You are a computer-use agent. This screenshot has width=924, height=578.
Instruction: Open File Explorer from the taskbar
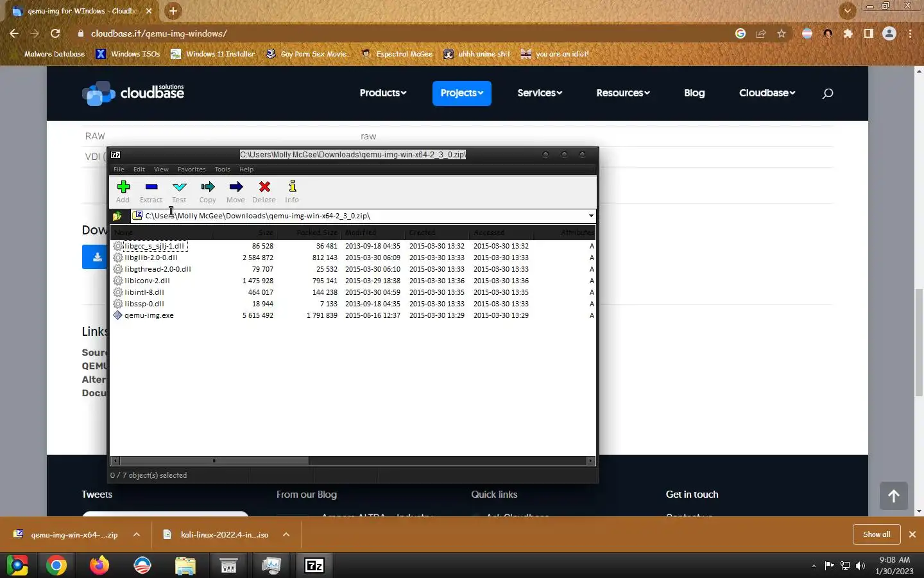coord(185,566)
